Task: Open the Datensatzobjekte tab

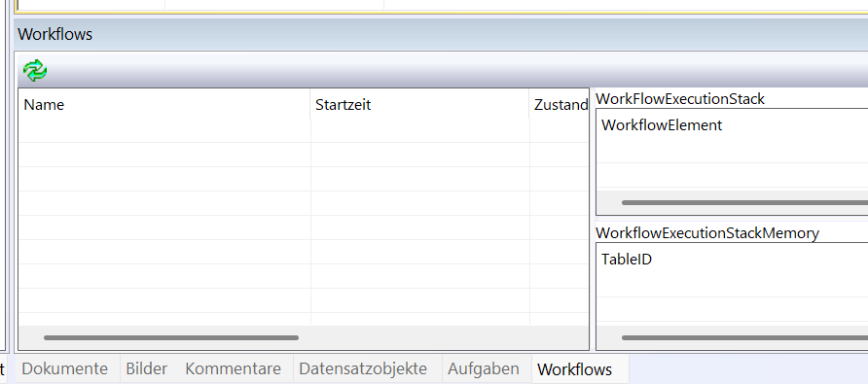Action: 363,369
